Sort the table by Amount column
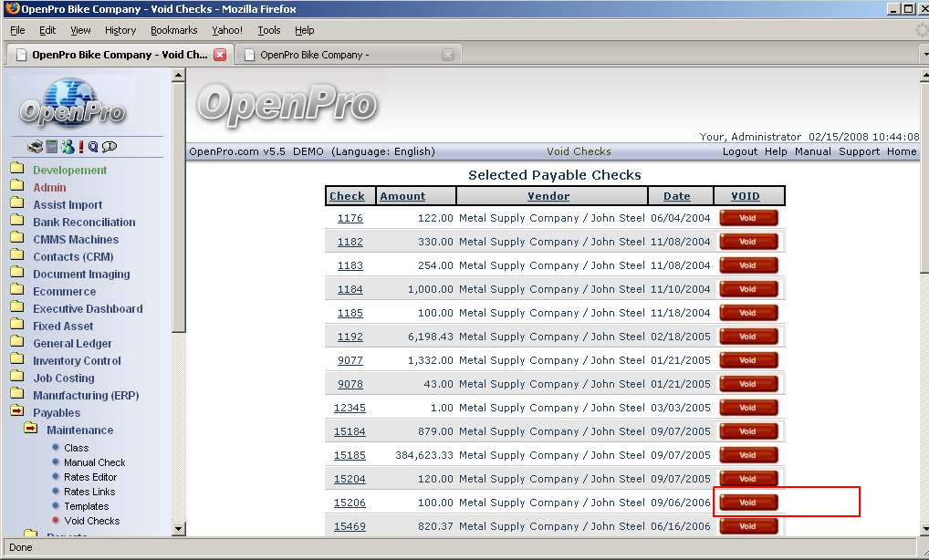Screen dimensions: 929x560 [x=402, y=196]
